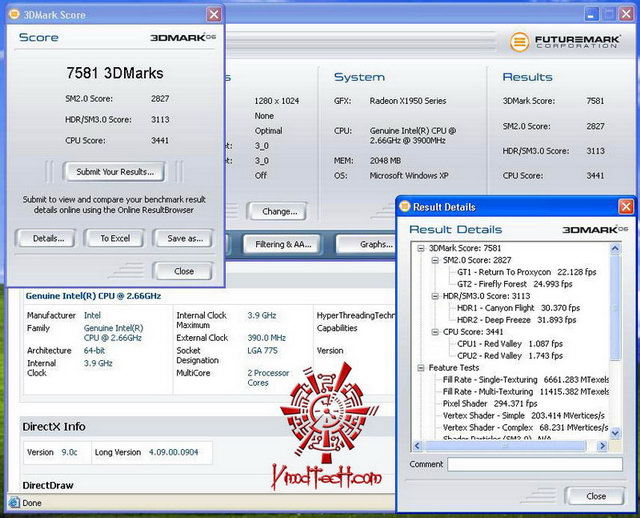Collapse the Feature Tests tree node
Screen dimensions: 640x518
pos(420,368)
